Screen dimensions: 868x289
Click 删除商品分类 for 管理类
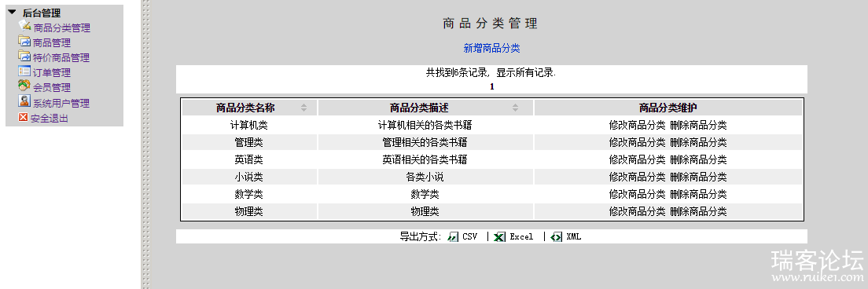(x=699, y=143)
